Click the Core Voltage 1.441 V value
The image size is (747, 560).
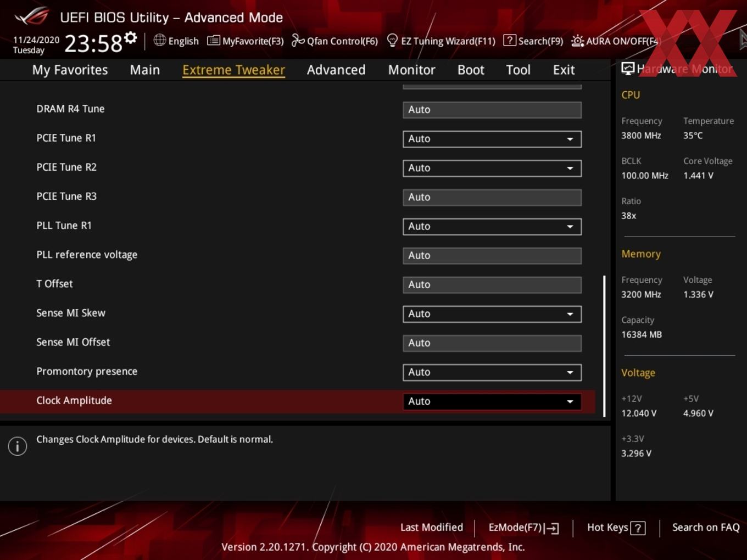(x=698, y=176)
